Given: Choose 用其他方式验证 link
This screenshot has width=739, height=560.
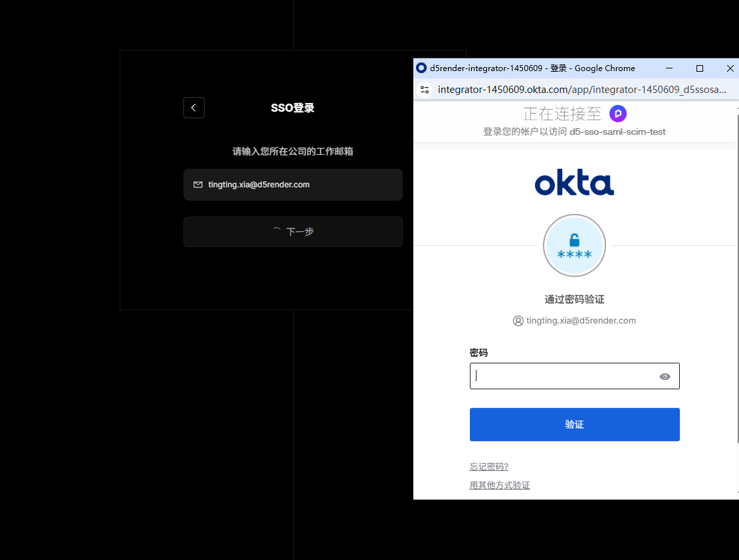Looking at the screenshot, I should click(x=500, y=486).
